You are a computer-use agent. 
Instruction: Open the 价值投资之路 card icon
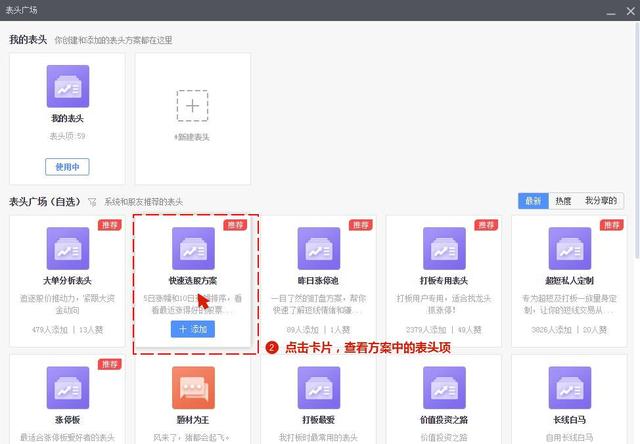[x=444, y=388]
